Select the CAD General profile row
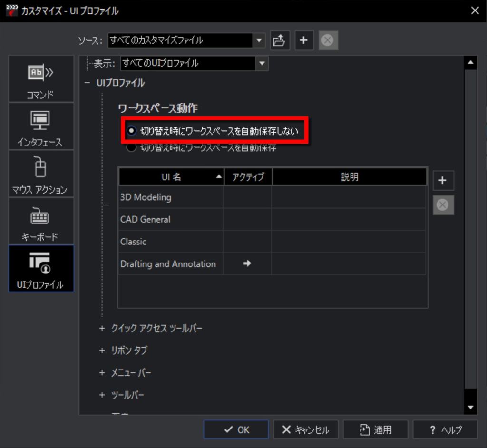The height and width of the screenshot is (448, 487). [x=272, y=219]
